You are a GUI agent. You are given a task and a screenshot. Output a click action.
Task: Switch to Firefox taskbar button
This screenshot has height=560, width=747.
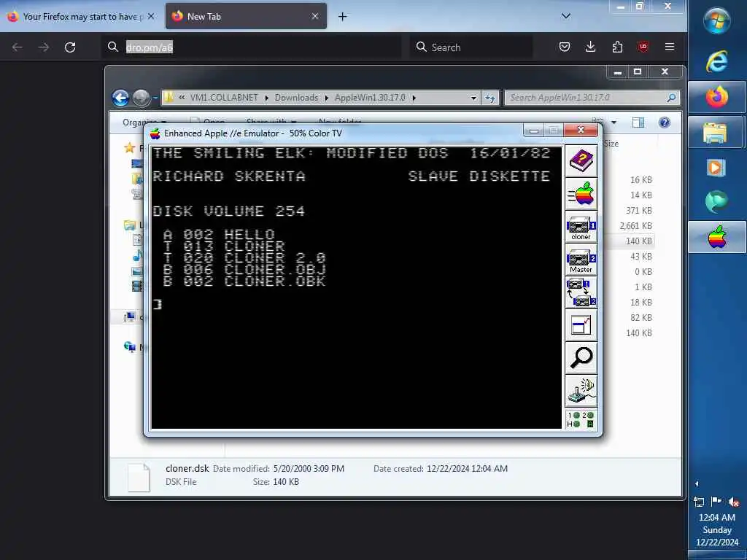point(717,97)
